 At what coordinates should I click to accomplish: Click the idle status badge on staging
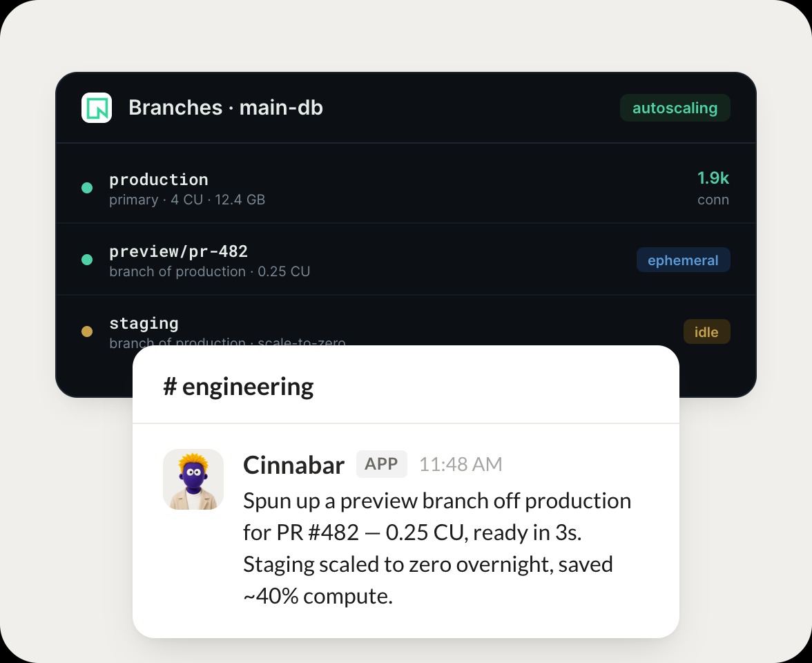coord(706,331)
